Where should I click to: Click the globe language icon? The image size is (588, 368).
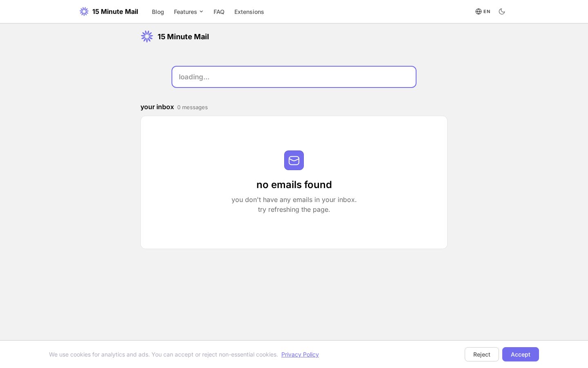point(479,11)
